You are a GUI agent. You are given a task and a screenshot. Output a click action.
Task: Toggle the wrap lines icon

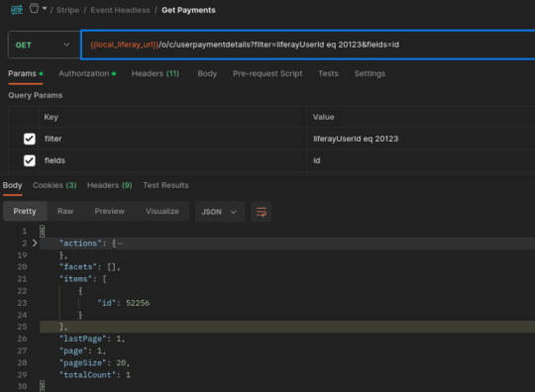[x=261, y=212]
